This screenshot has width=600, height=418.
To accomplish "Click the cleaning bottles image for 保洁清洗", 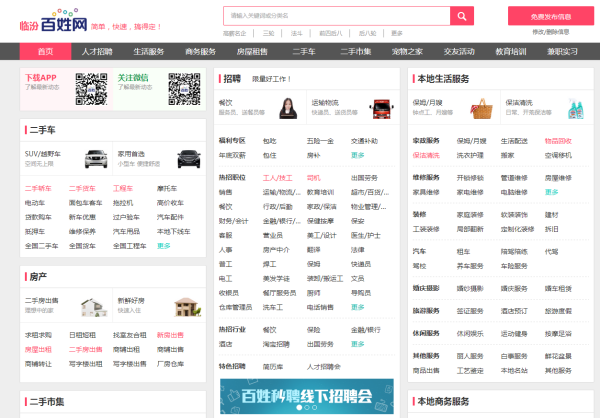I will (x=576, y=109).
